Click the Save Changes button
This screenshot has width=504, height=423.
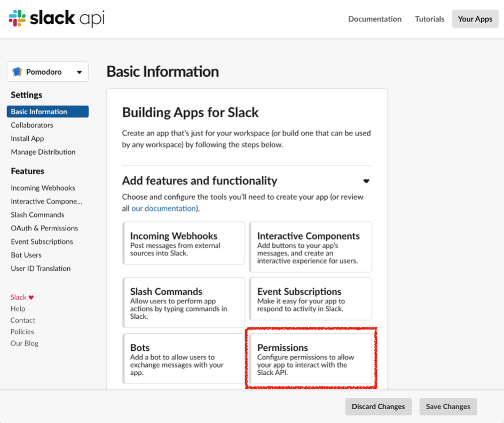click(x=448, y=406)
